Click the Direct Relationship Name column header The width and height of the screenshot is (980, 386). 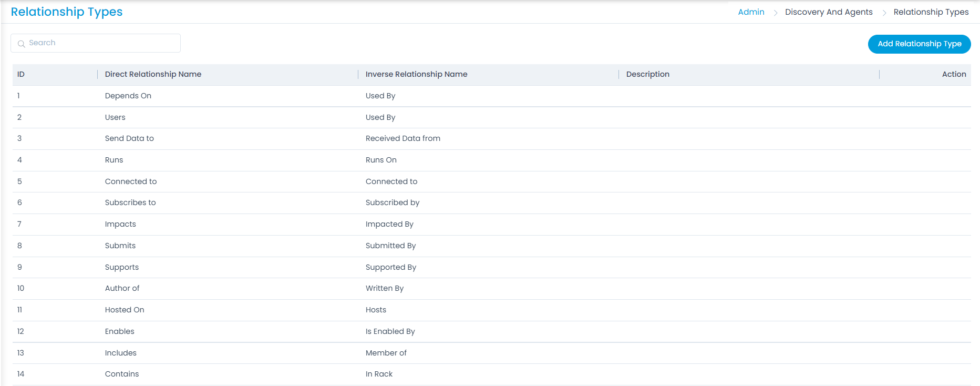click(x=153, y=74)
